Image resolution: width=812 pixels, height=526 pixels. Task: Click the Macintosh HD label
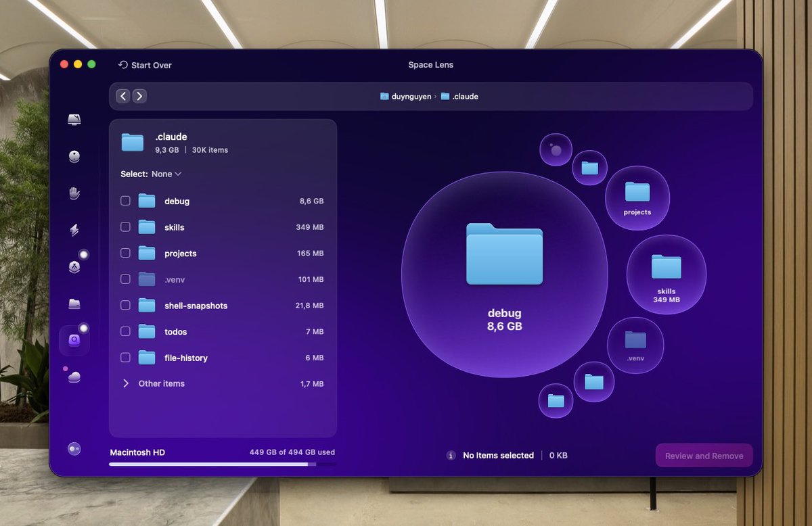pos(137,452)
